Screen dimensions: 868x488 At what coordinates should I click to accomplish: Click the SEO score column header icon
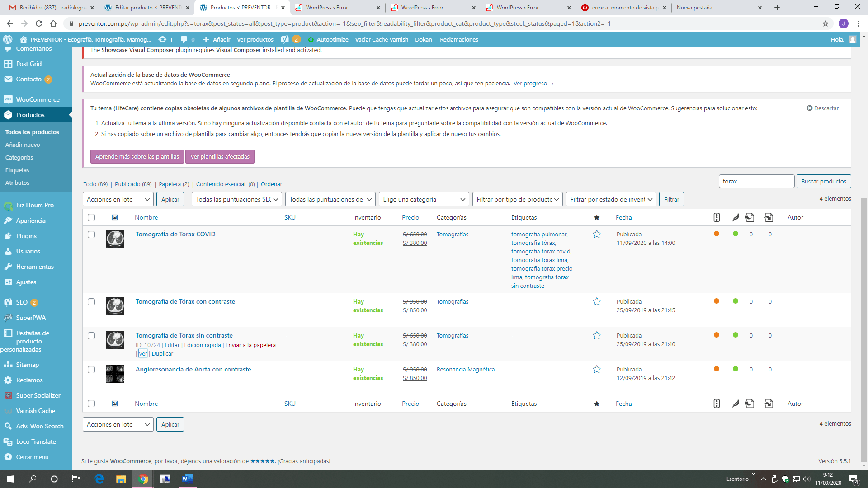coord(717,217)
